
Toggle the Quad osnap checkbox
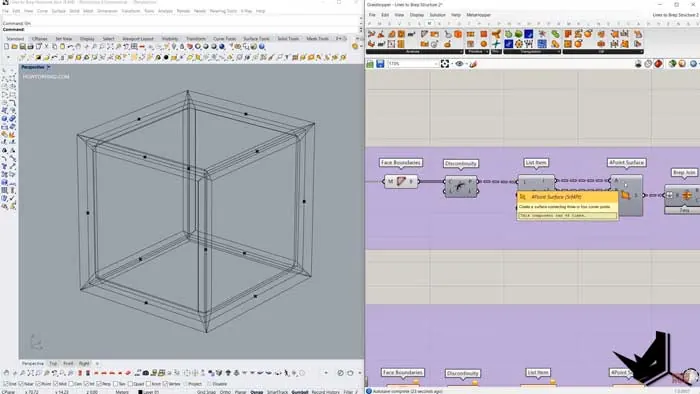[x=130, y=384]
